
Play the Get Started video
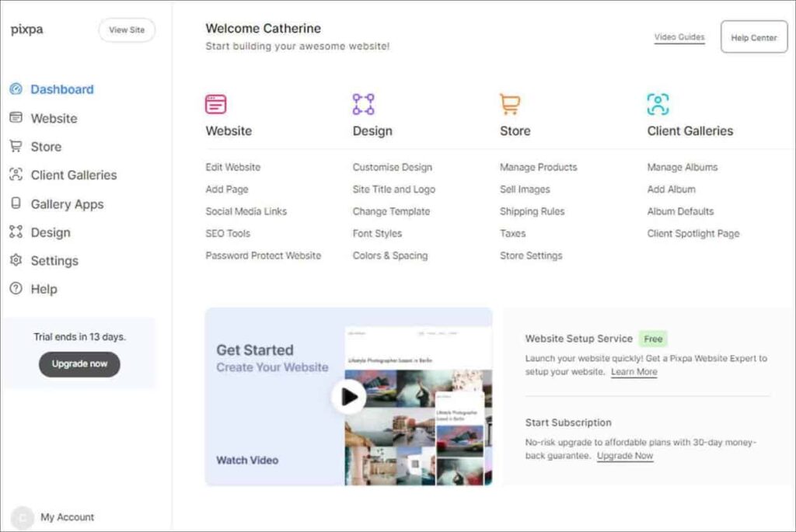[x=348, y=396]
